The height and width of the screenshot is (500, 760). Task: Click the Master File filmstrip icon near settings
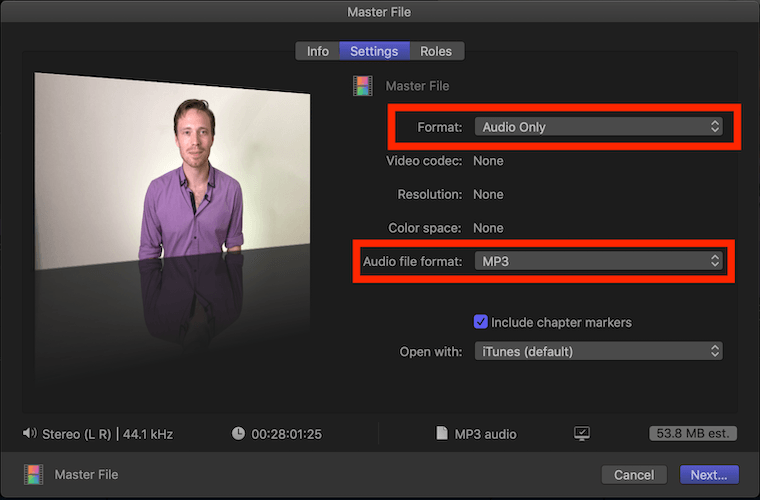363,86
